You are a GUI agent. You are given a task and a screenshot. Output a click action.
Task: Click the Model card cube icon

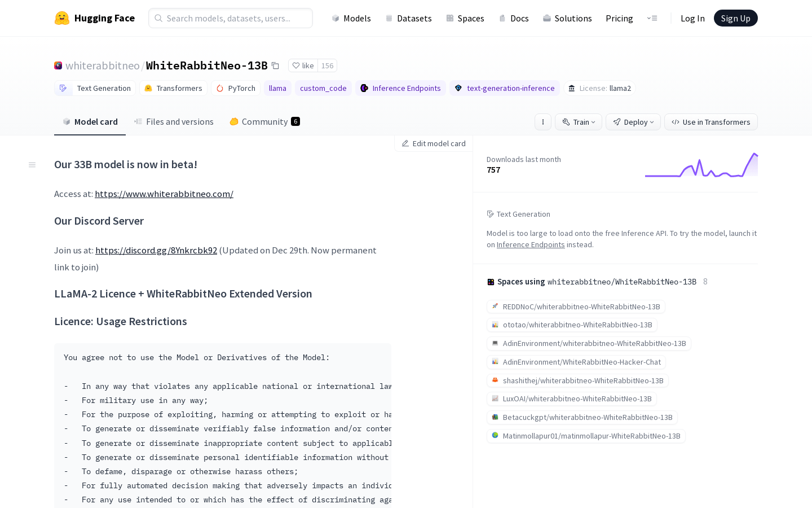pos(67,121)
